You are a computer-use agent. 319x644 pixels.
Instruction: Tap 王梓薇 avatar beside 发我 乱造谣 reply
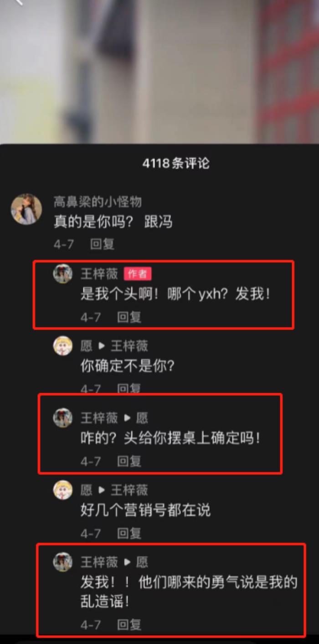point(63,562)
